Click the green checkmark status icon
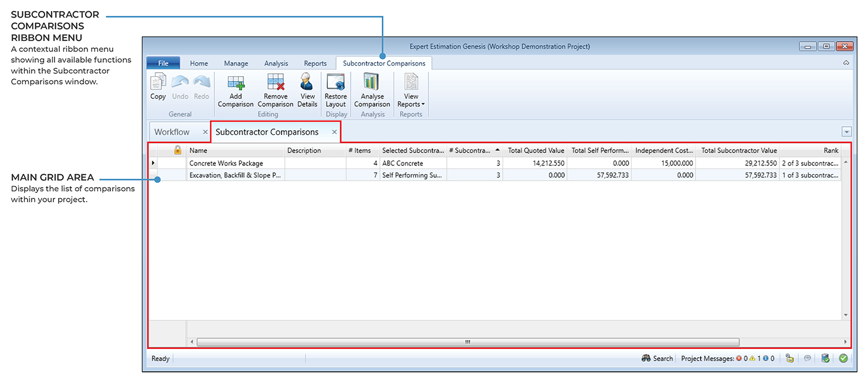 click(843, 358)
